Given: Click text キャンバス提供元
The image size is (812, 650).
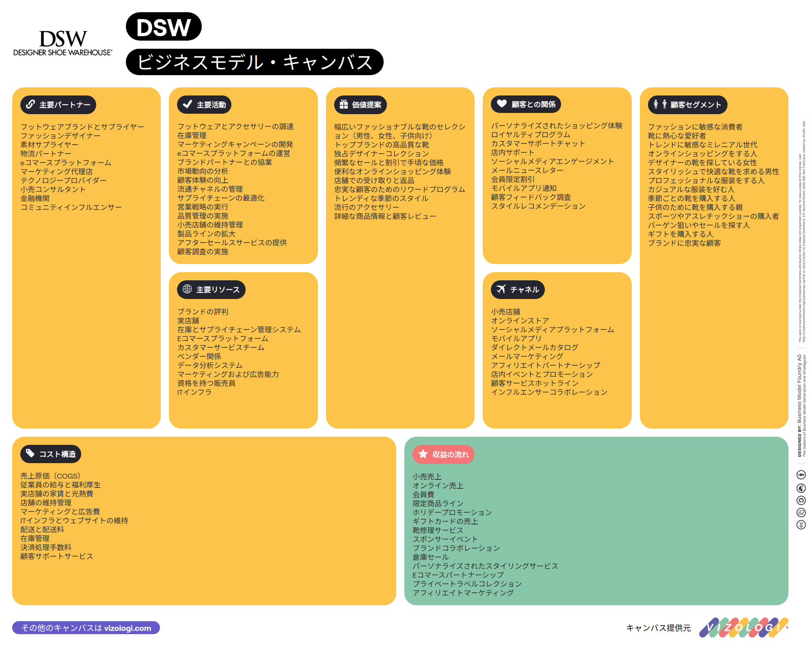Looking at the screenshot, I should 659,628.
